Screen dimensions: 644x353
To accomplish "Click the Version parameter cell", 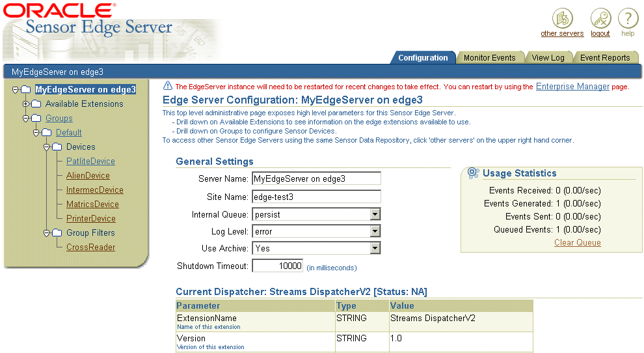I will tap(255, 343).
